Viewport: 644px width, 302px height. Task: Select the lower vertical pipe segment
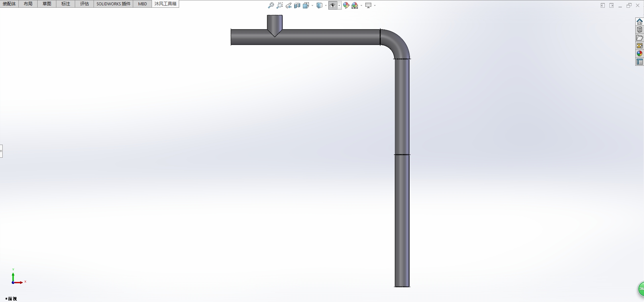402,221
